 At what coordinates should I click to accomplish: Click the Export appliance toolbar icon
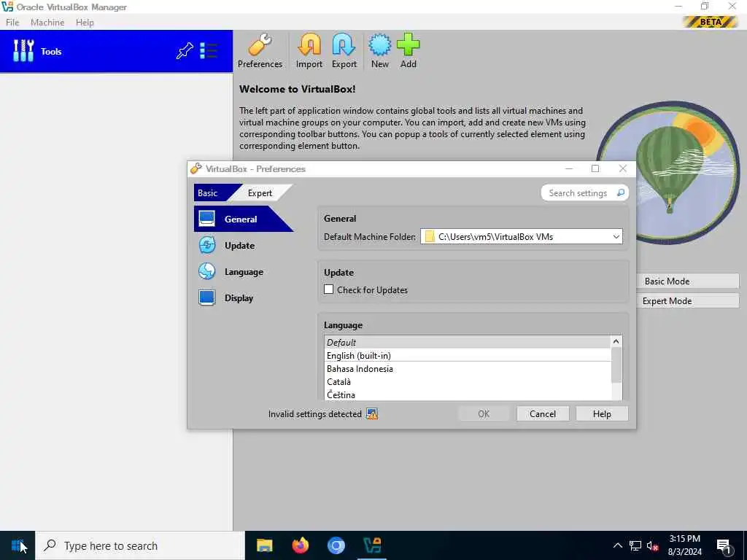tap(344, 52)
